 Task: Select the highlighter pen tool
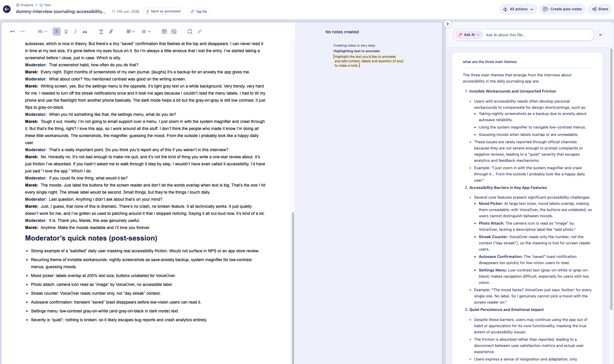coord(111,32)
